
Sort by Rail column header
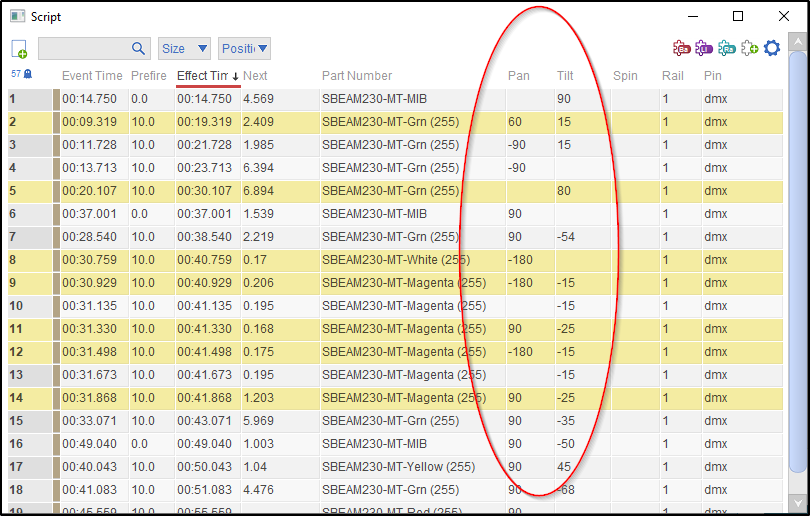673,76
